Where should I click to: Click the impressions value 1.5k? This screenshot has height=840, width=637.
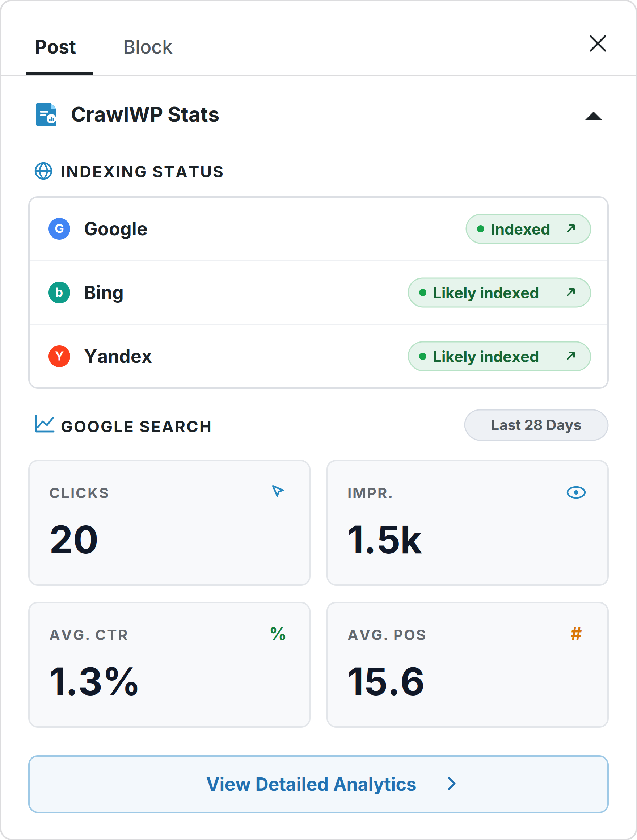(385, 539)
